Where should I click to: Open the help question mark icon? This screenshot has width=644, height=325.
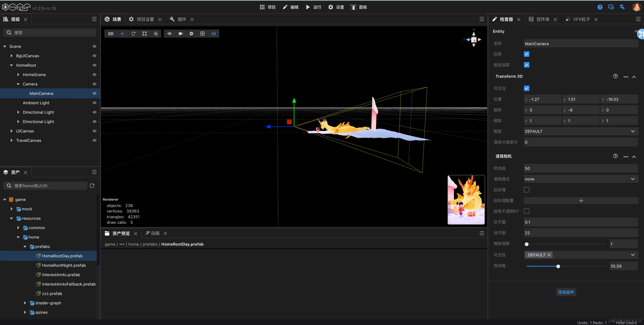tap(600, 7)
